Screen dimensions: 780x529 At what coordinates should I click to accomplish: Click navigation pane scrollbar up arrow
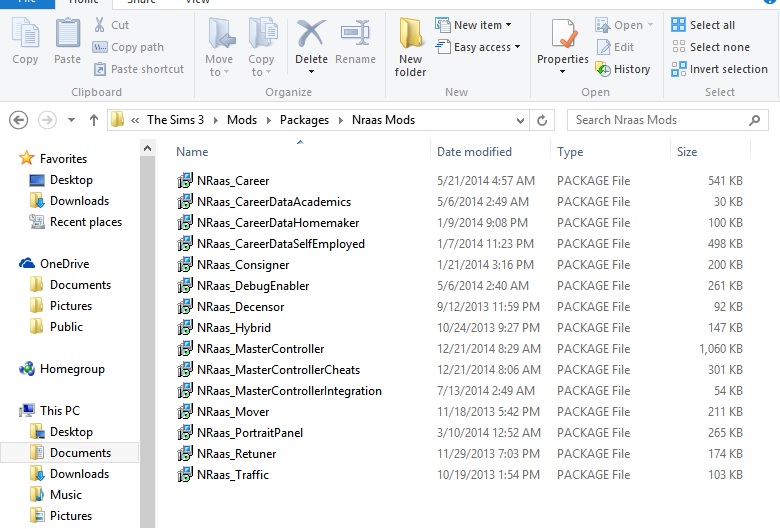click(x=147, y=148)
